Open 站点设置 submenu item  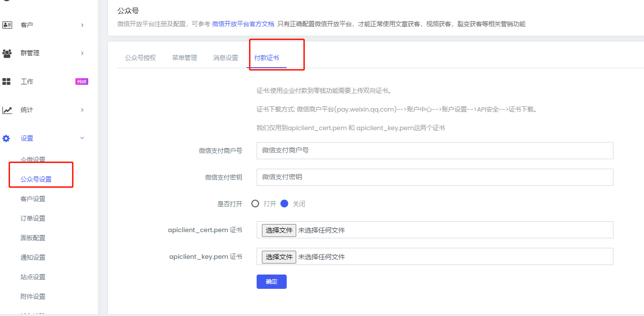[33, 277]
